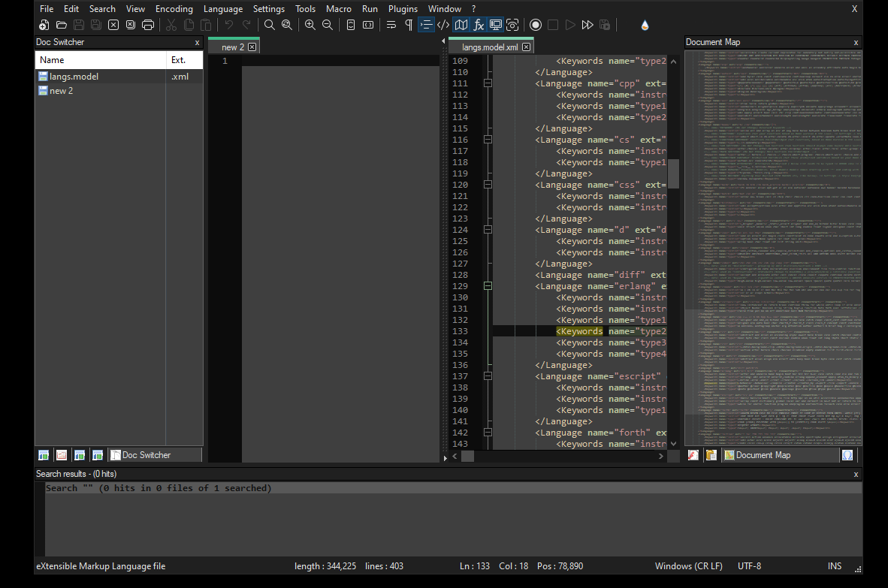
Task: Click the Print toolbar icon
Action: 148,25
